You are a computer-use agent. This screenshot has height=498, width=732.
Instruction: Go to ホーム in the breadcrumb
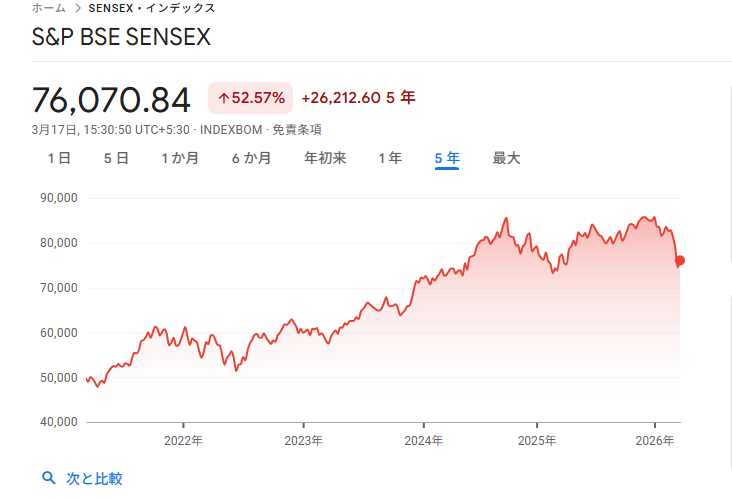tap(49, 8)
